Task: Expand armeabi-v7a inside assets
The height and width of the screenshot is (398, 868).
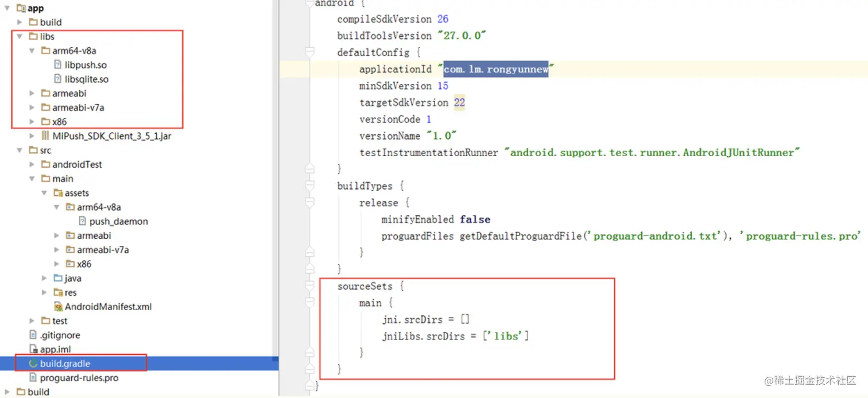Action: pos(56,250)
